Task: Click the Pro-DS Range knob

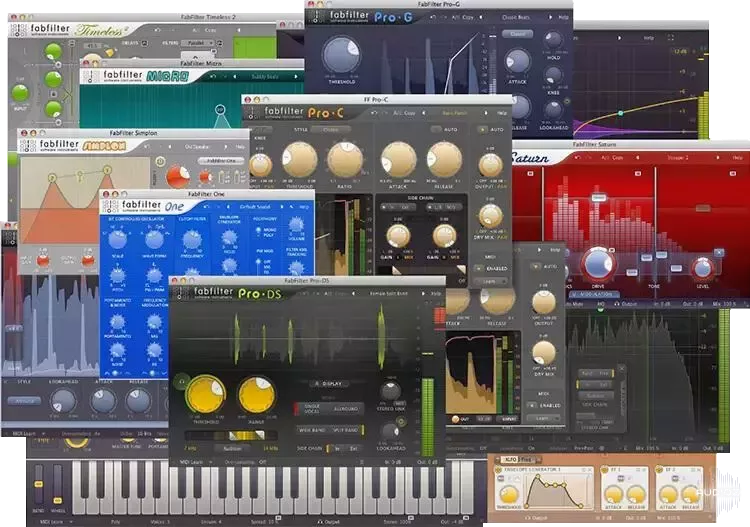Action: pyautogui.click(x=256, y=395)
